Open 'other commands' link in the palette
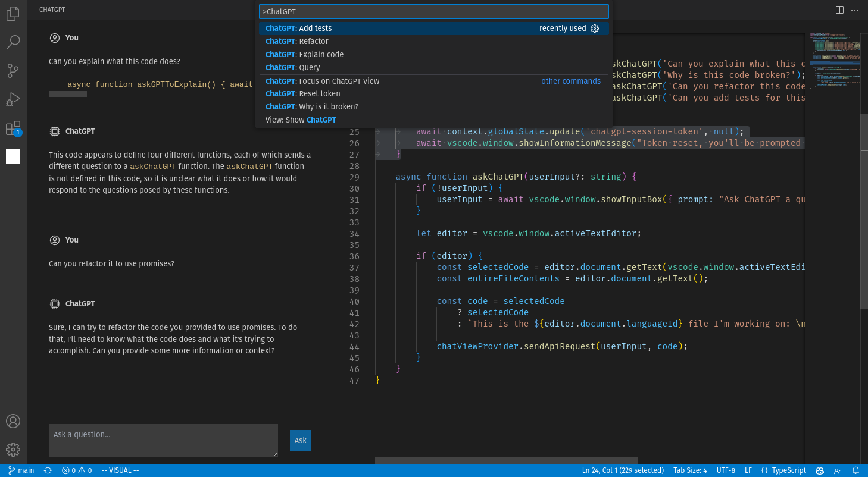The image size is (868, 477). click(x=571, y=81)
